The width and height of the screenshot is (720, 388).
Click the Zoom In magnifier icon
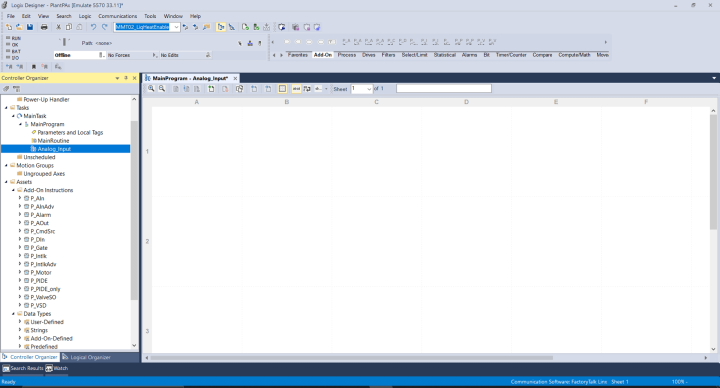point(151,89)
